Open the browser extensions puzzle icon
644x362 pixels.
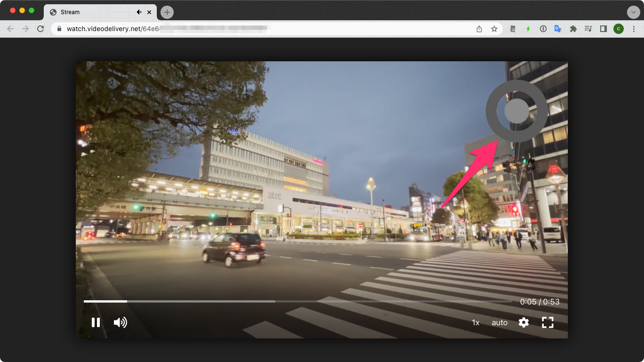(x=573, y=29)
